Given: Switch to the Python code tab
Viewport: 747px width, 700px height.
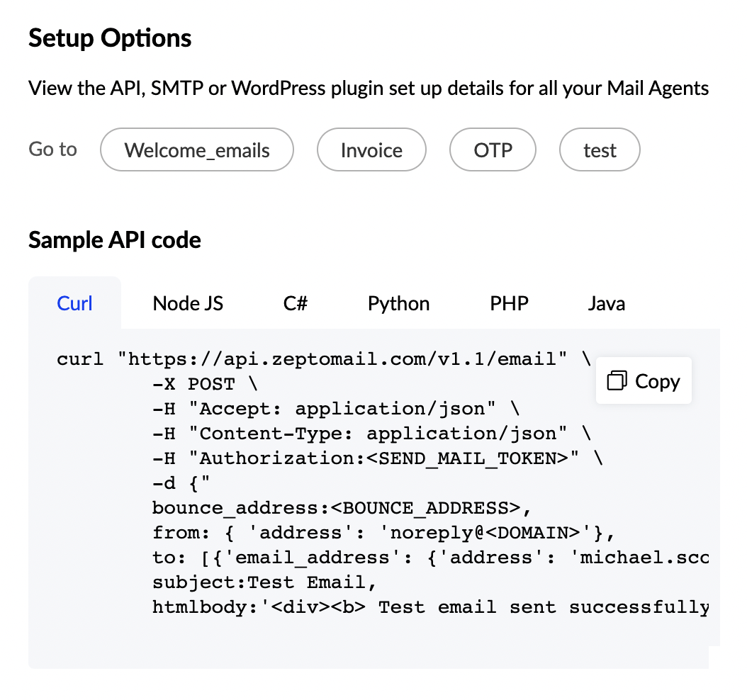Looking at the screenshot, I should (x=398, y=303).
